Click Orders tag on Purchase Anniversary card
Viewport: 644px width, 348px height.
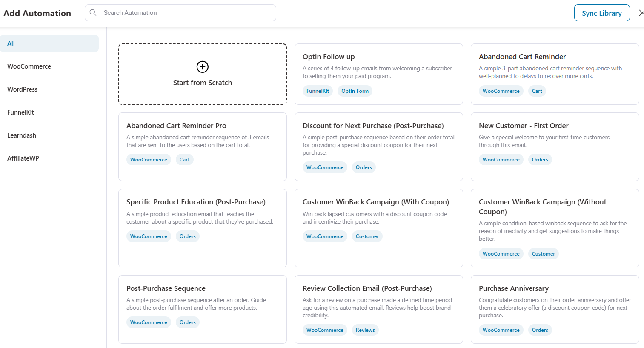540,330
